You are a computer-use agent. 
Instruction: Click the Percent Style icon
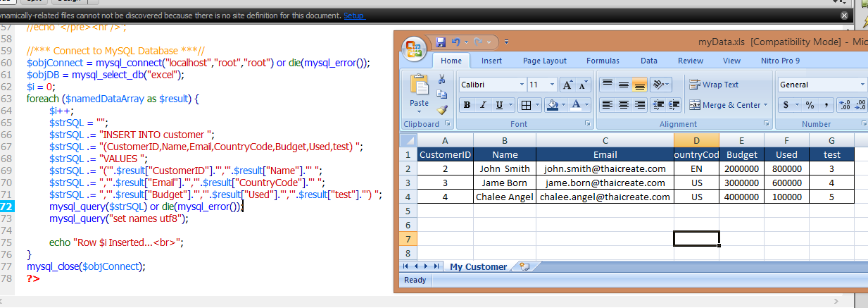tap(810, 105)
